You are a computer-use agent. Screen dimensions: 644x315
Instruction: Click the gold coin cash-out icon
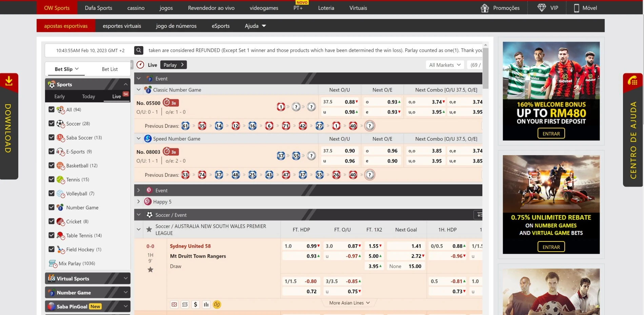[x=217, y=304]
